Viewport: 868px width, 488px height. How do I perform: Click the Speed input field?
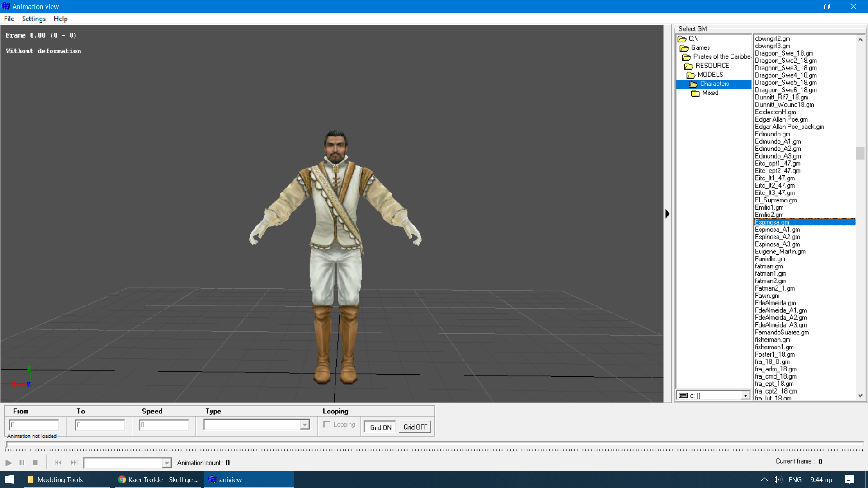(164, 425)
